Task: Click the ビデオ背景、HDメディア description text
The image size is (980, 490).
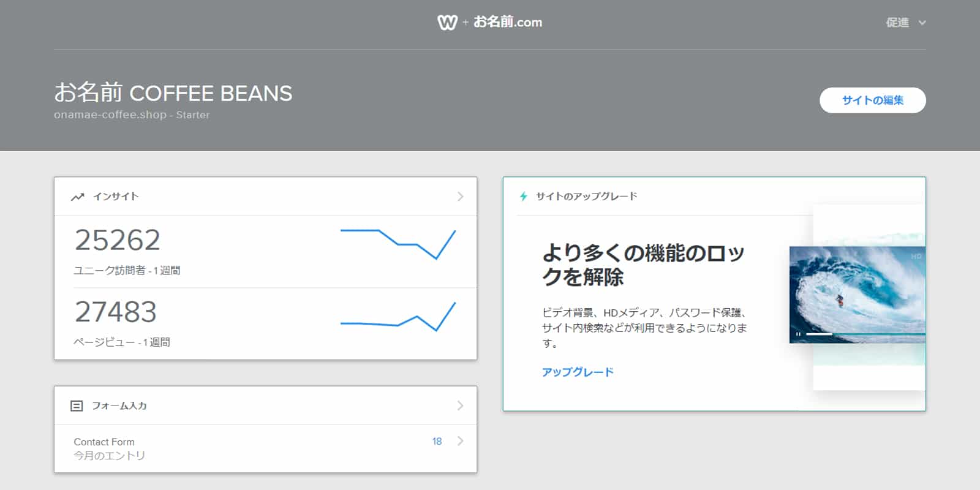Action: point(644,328)
